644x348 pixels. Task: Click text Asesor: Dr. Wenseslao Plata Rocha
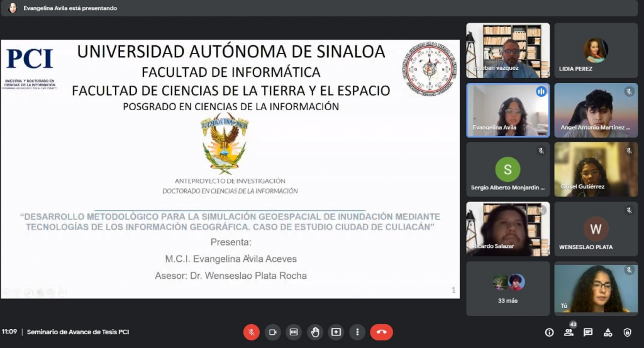point(231,276)
